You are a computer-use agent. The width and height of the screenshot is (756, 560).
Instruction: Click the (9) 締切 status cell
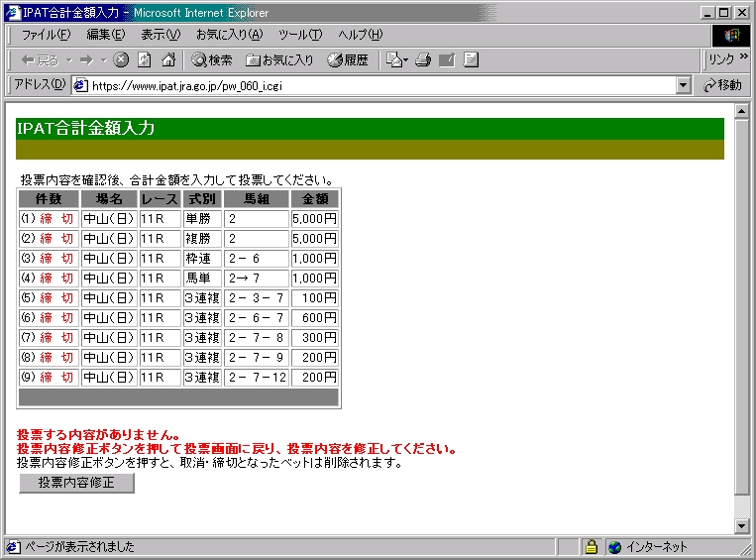coord(49,378)
